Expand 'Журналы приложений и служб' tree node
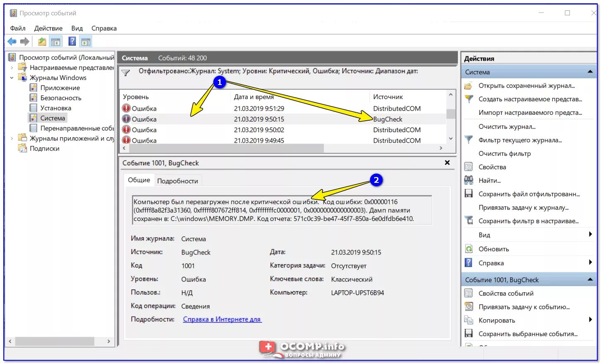Screen dimensions: 601x364 pyautogui.click(x=12, y=138)
